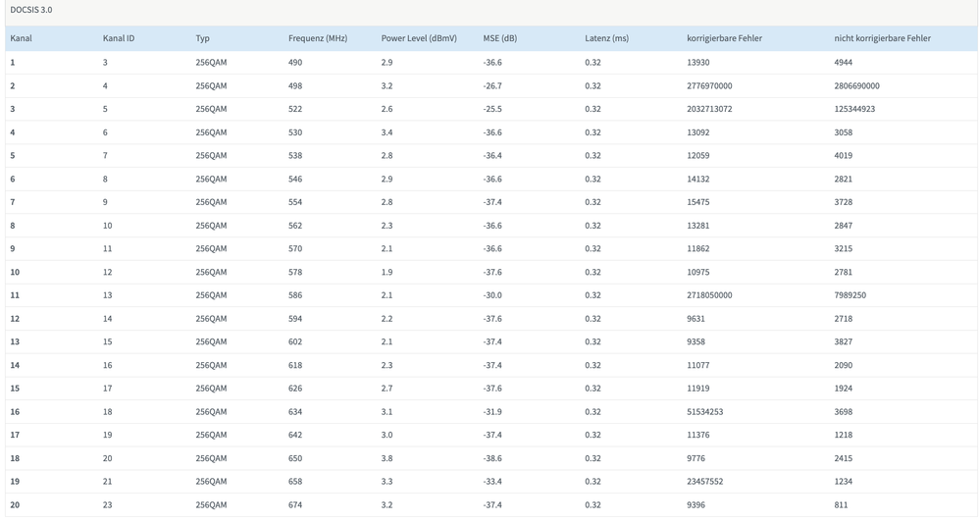Click the 51534253 correctable errors cell
The width and height of the screenshot is (980, 522).
[x=704, y=412]
